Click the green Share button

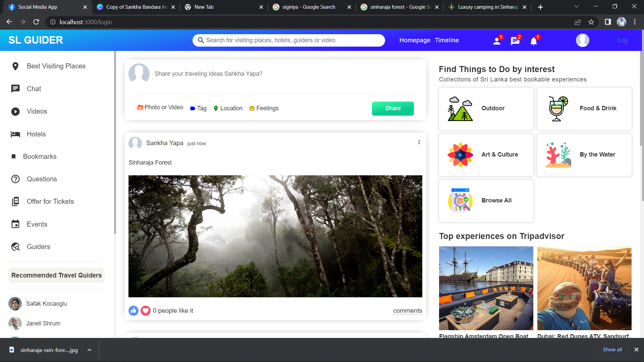393,108
